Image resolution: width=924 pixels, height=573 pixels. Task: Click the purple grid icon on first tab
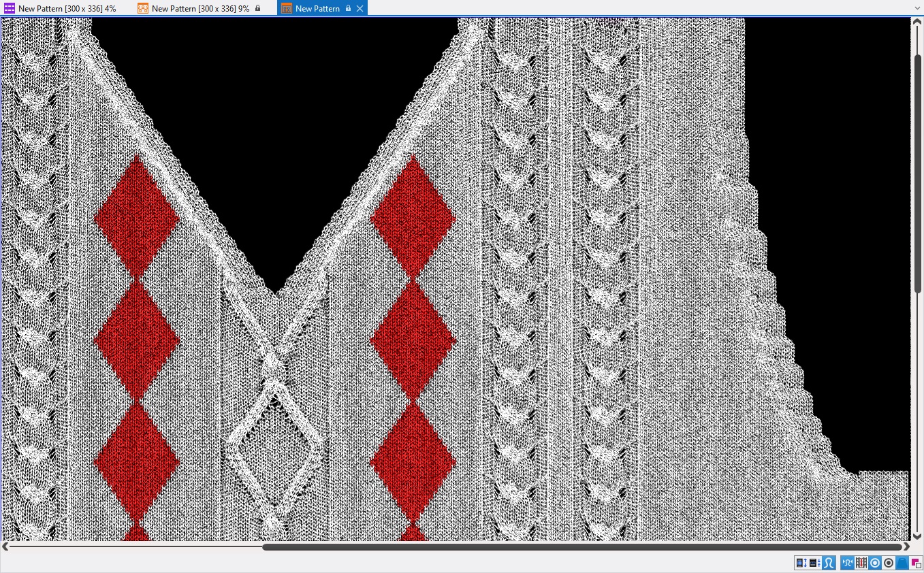[10, 9]
